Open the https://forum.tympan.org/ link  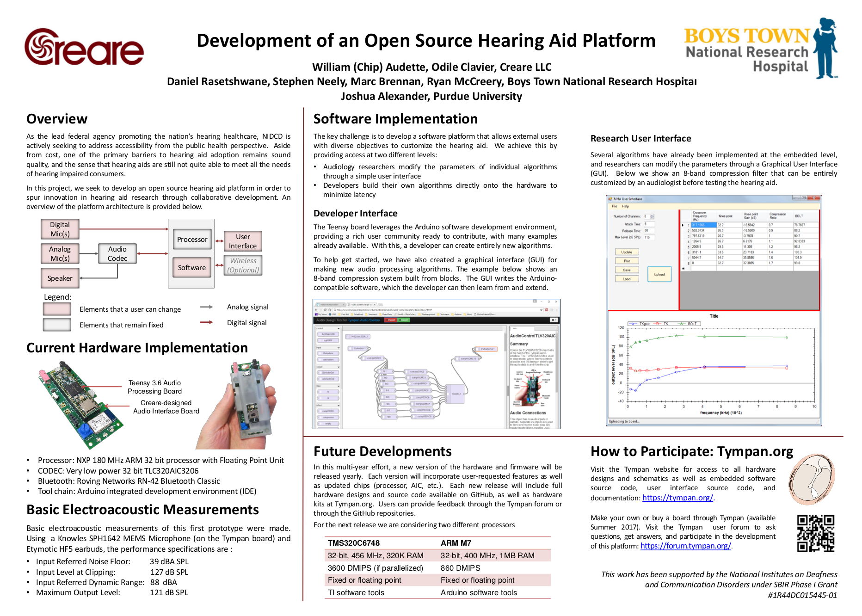click(685, 546)
